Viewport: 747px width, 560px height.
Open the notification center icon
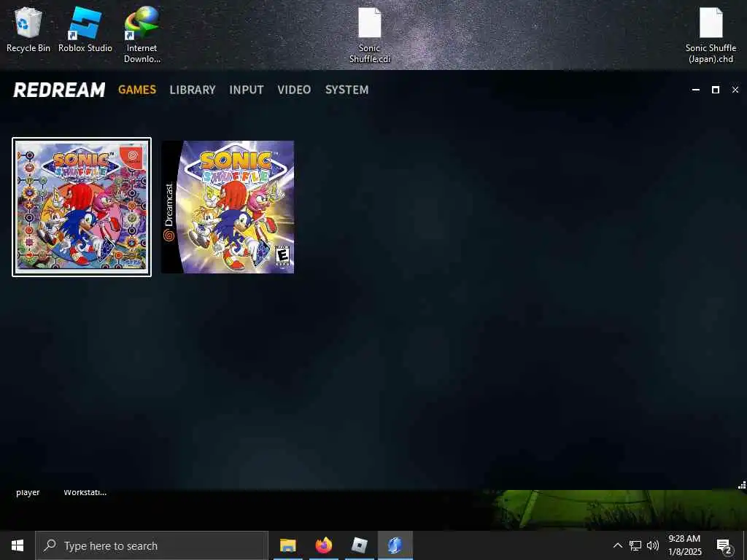[x=724, y=545]
